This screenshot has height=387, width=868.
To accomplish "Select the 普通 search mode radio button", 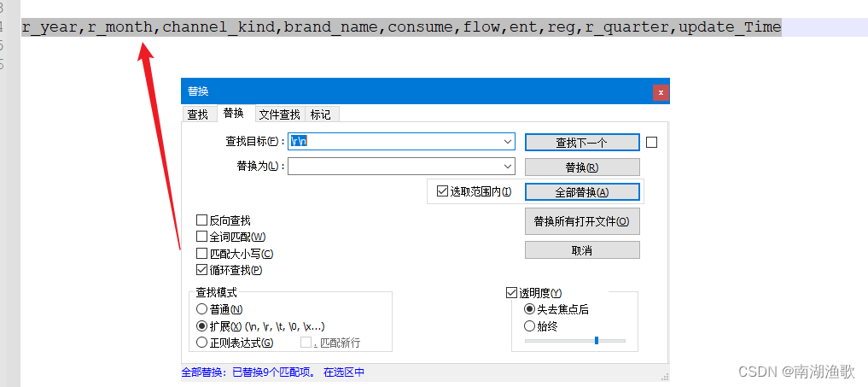I will pos(202,308).
